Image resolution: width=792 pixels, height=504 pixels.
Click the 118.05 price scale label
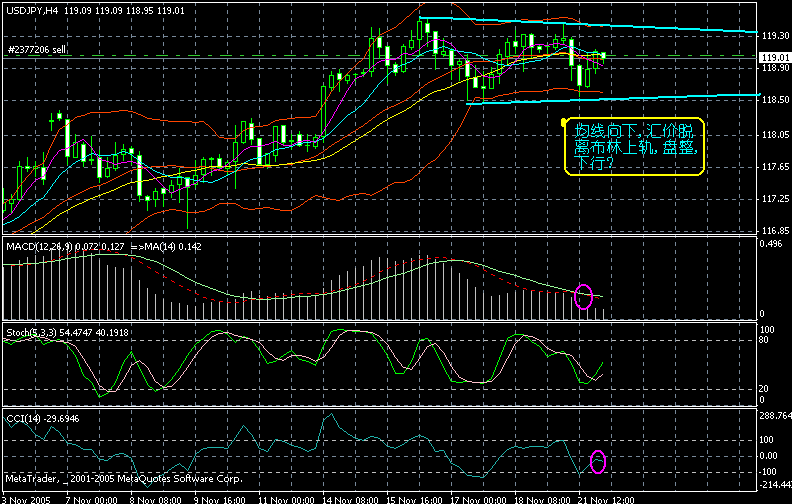click(x=775, y=135)
